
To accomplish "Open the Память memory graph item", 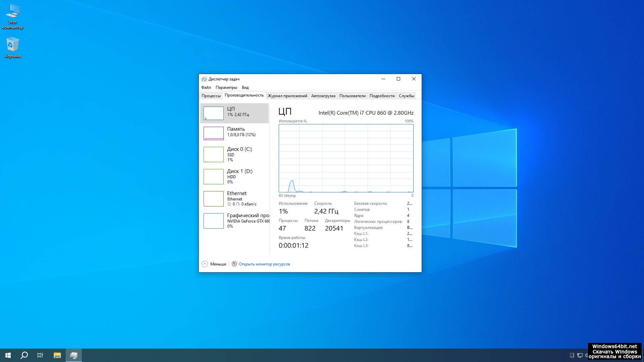I will pyautogui.click(x=234, y=133).
